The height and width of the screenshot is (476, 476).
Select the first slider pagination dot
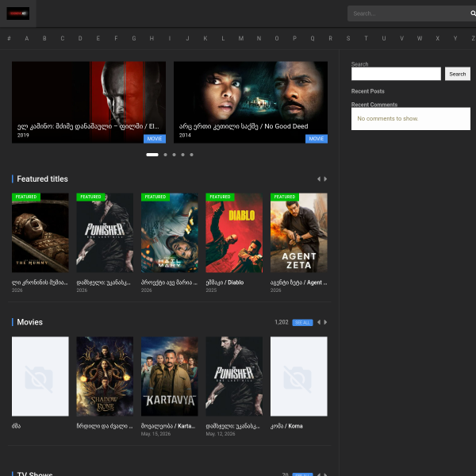pyautogui.click(x=152, y=155)
